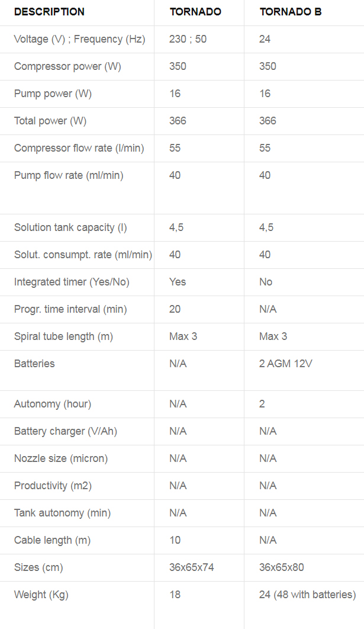The width and height of the screenshot is (364, 629).
Task: Select the Total power (W) label
Action: (x=50, y=121)
